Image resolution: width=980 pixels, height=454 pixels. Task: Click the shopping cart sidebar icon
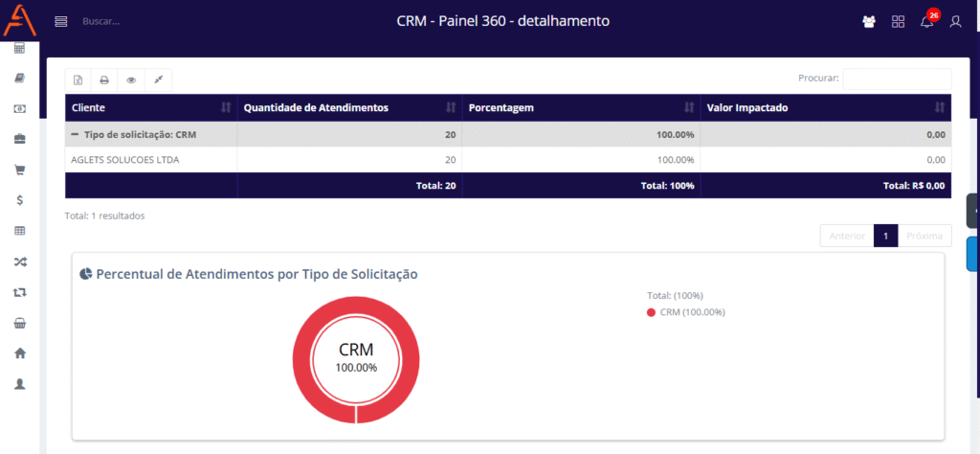(x=19, y=170)
